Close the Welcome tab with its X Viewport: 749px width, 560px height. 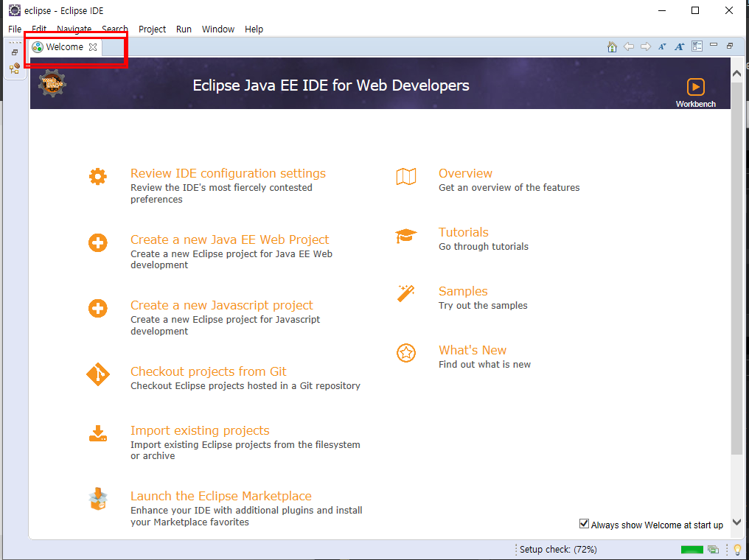point(93,47)
